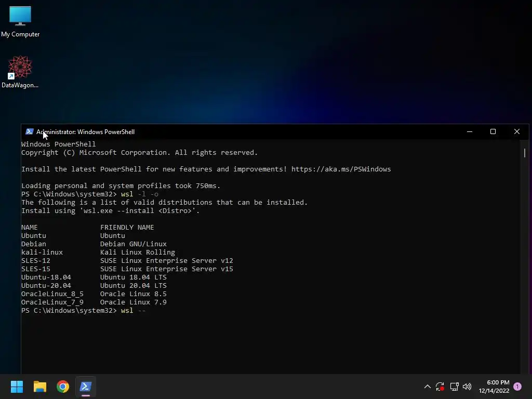The height and width of the screenshot is (399, 532).
Task: Click the 'wsl -l -o' command text
Action: point(139,194)
